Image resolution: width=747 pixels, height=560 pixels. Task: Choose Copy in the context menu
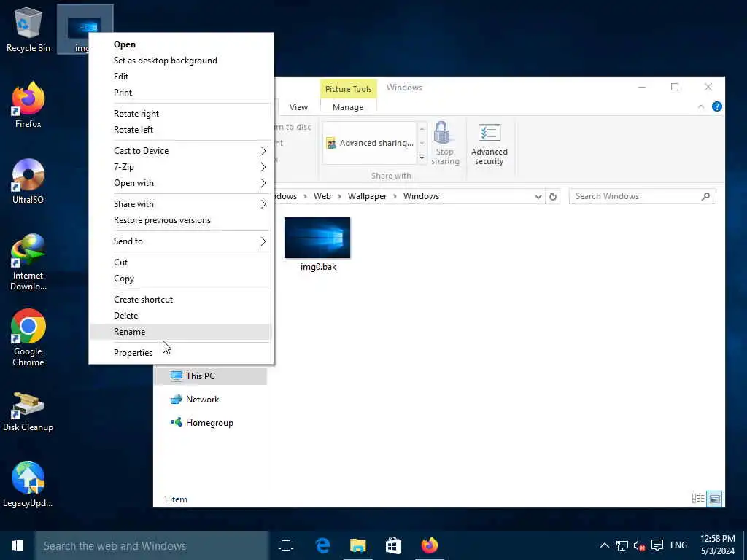pyautogui.click(x=181, y=279)
